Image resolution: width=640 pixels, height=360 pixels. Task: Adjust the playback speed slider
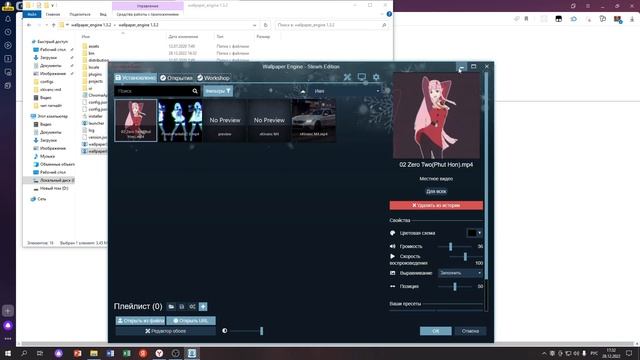tap(465, 256)
